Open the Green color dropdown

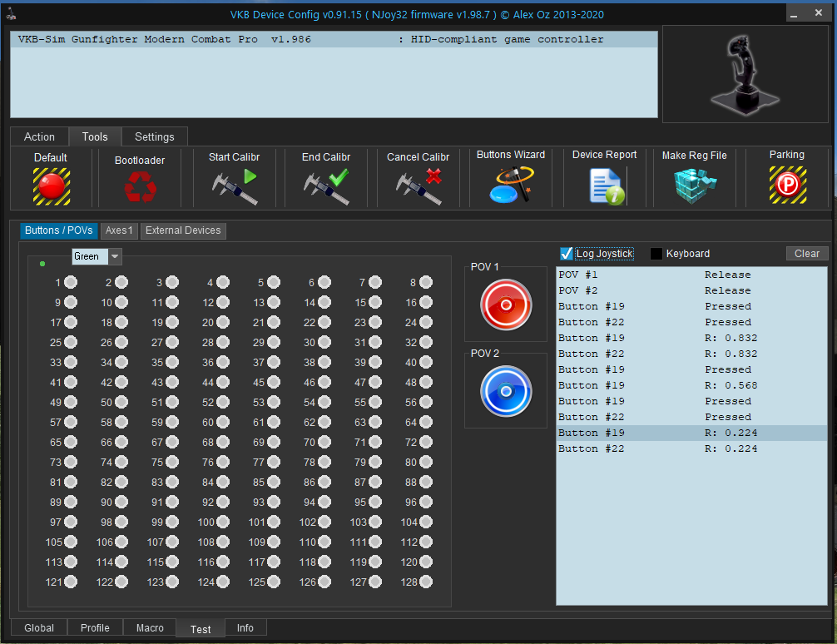pyautogui.click(x=115, y=256)
